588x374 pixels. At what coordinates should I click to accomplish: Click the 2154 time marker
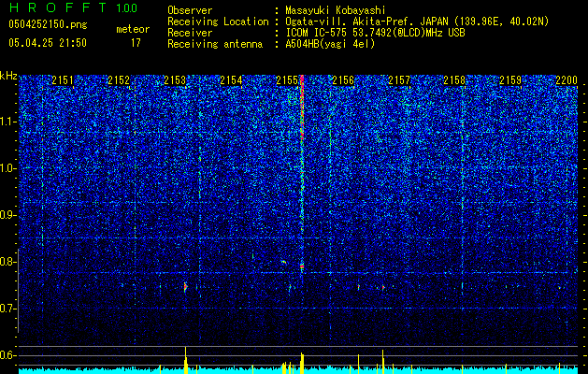click(x=231, y=80)
